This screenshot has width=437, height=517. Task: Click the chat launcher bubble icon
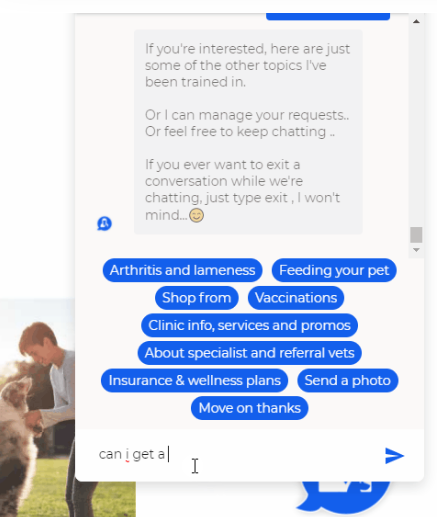(343, 497)
